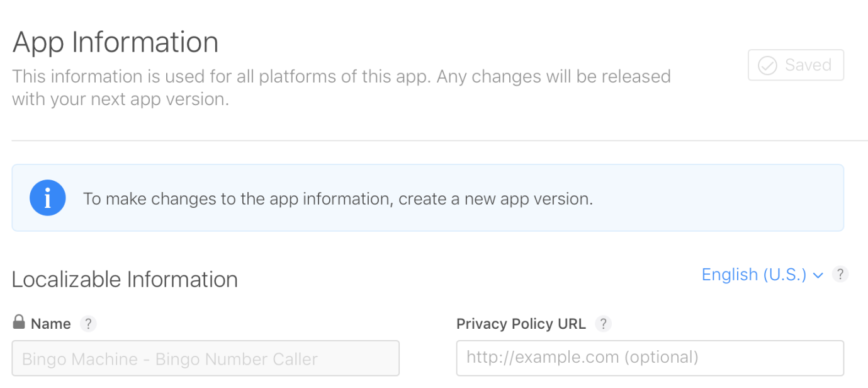Expand the chevron next to English (U.S.)

click(818, 275)
